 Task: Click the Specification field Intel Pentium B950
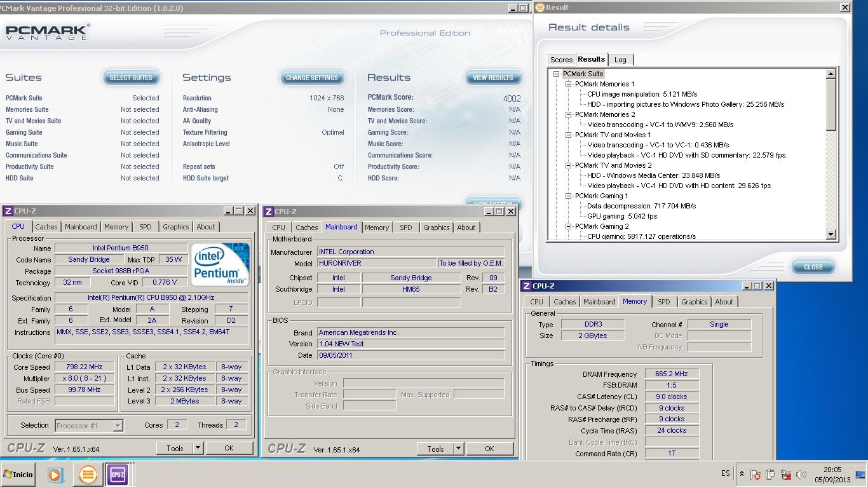[151, 297]
